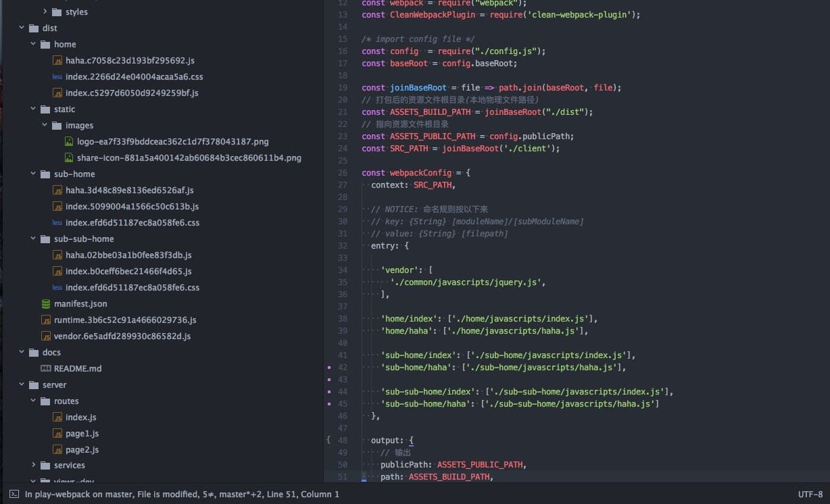Viewport: 830px width, 504px height.
Task: Open index.b0ceff6bec21466f4d65.js file
Action: [128, 272]
